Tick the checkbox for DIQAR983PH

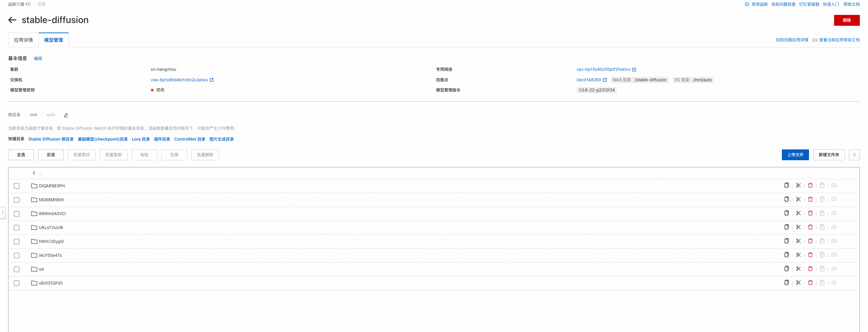click(17, 186)
